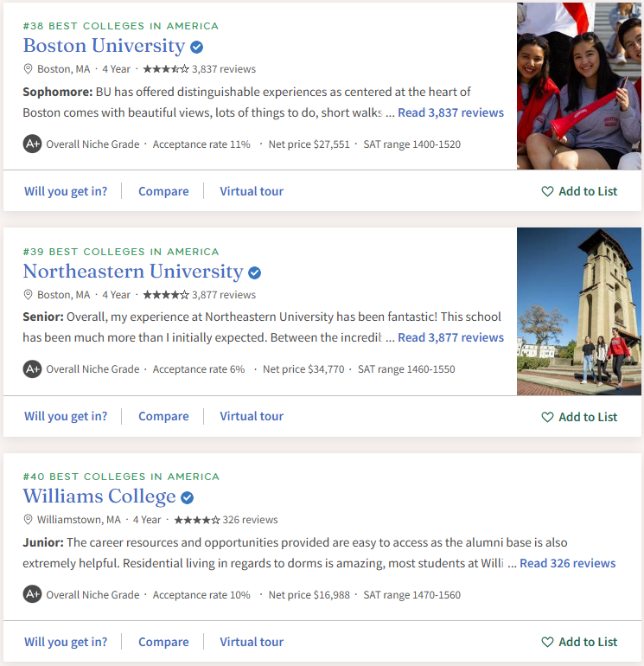The height and width of the screenshot is (666, 644).
Task: Read 3,877 reviews for Northeastern University
Action: pyautogui.click(x=450, y=337)
